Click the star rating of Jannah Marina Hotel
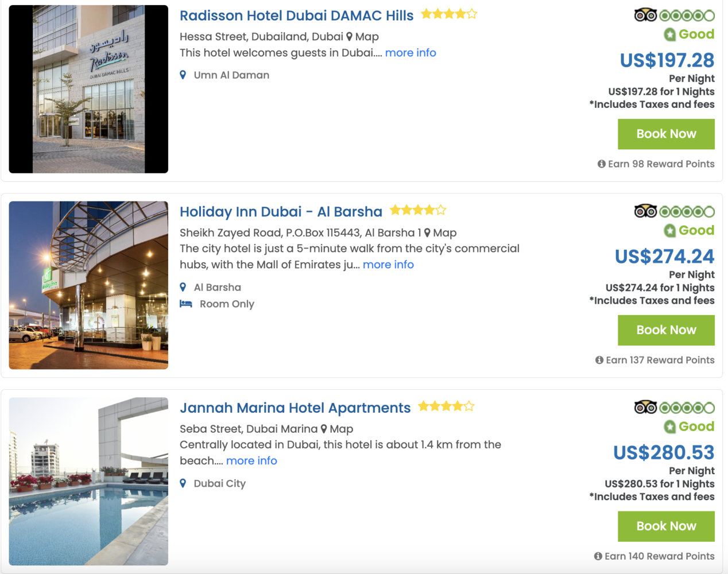 pos(446,407)
